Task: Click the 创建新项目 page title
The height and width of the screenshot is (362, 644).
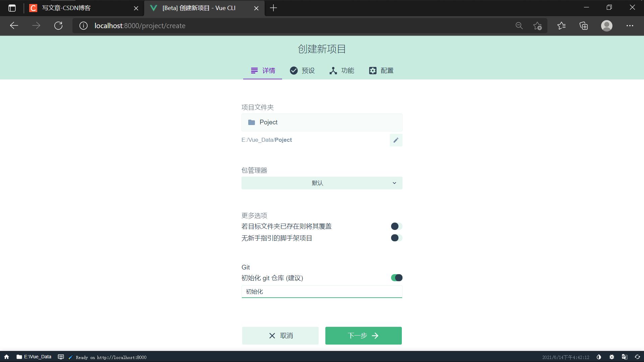Action: [x=322, y=49]
